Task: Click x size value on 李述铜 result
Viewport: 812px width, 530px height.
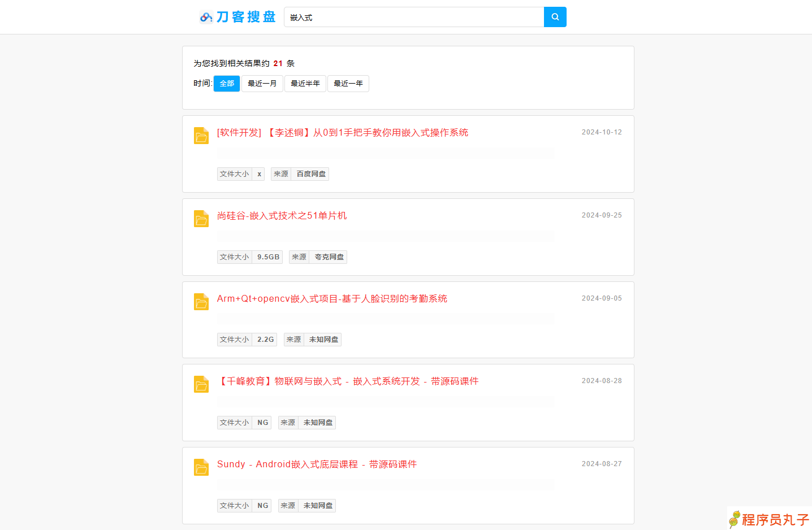Action: (259, 174)
